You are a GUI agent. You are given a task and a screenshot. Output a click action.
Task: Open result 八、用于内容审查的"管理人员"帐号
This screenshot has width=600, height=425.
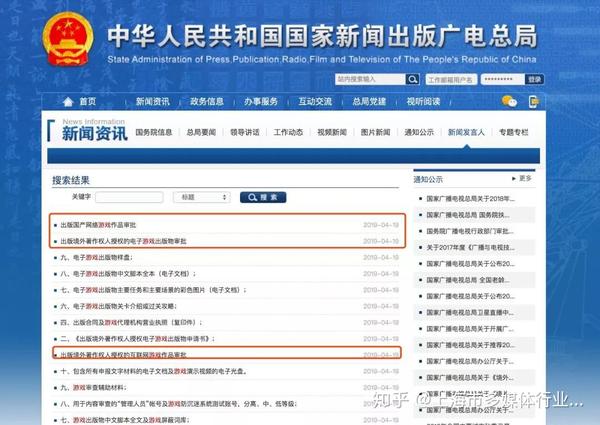pyautogui.click(x=179, y=404)
